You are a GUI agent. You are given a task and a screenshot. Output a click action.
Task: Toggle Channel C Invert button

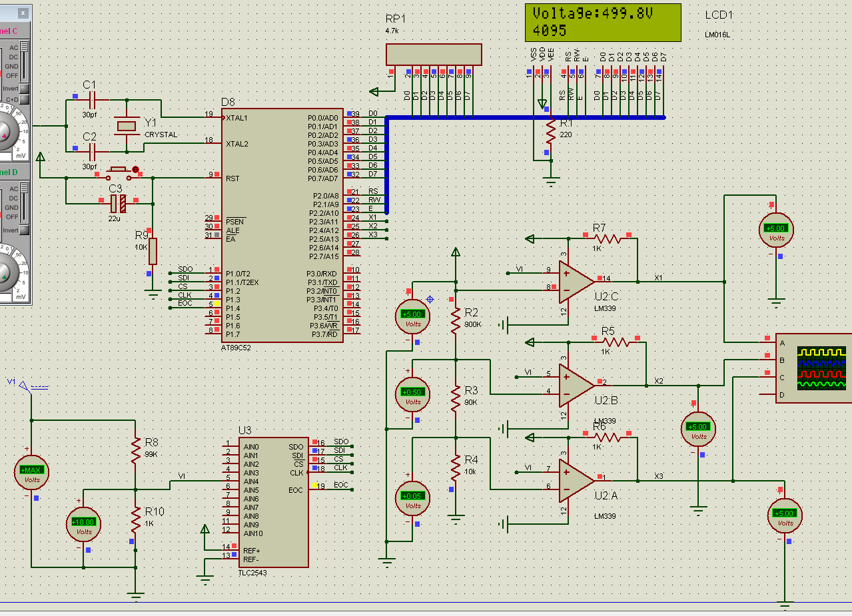[x=24, y=89]
